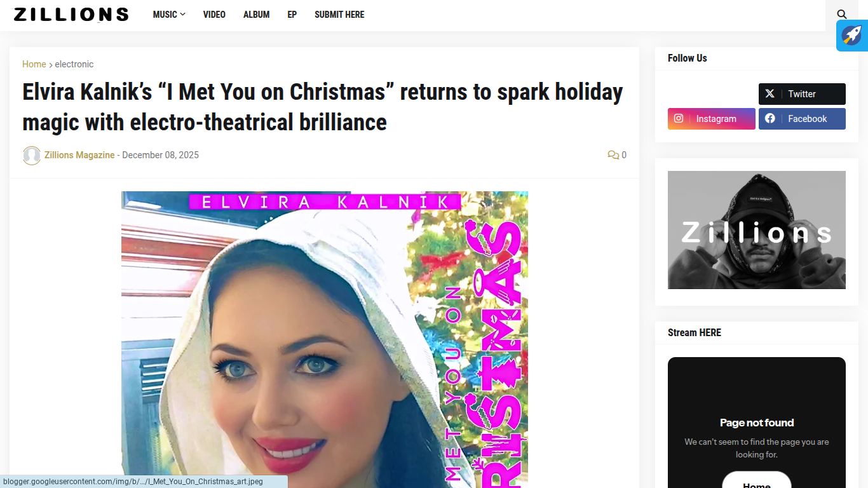Open the Christmas album cover image
The image size is (868, 488).
(325, 339)
